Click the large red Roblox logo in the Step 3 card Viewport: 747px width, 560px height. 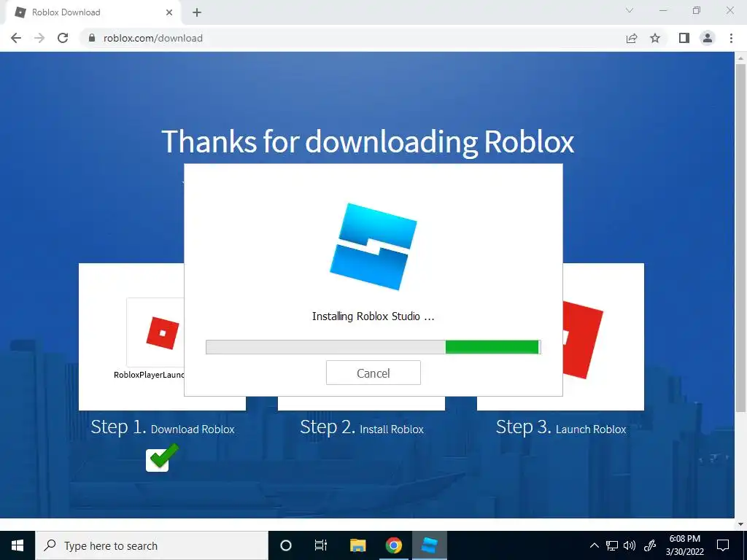coord(583,340)
